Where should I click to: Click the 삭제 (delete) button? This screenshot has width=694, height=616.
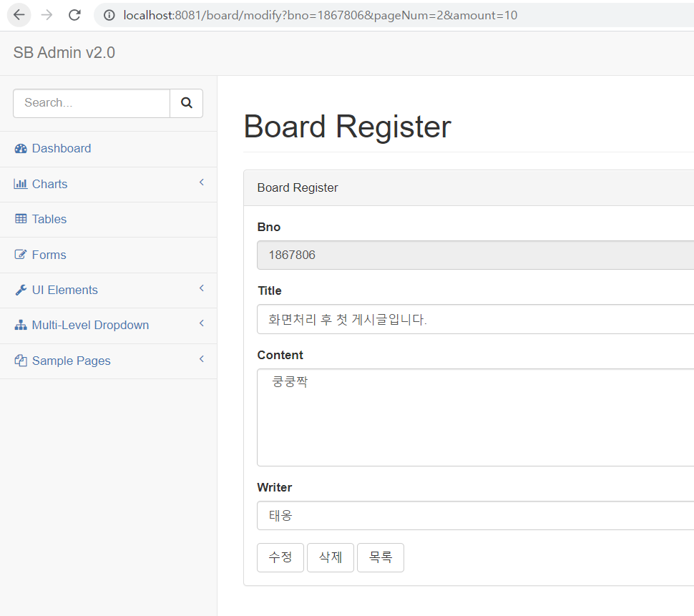coord(331,557)
